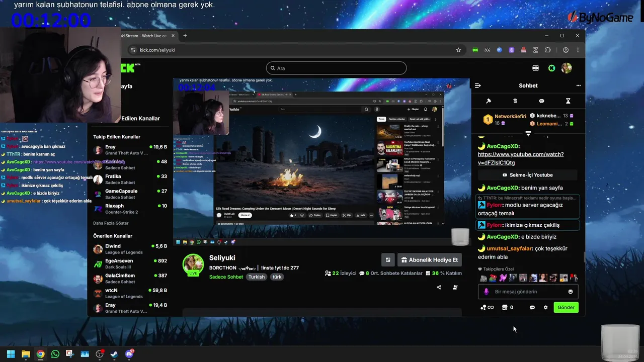Open chat settings gear icon

pyautogui.click(x=545, y=307)
